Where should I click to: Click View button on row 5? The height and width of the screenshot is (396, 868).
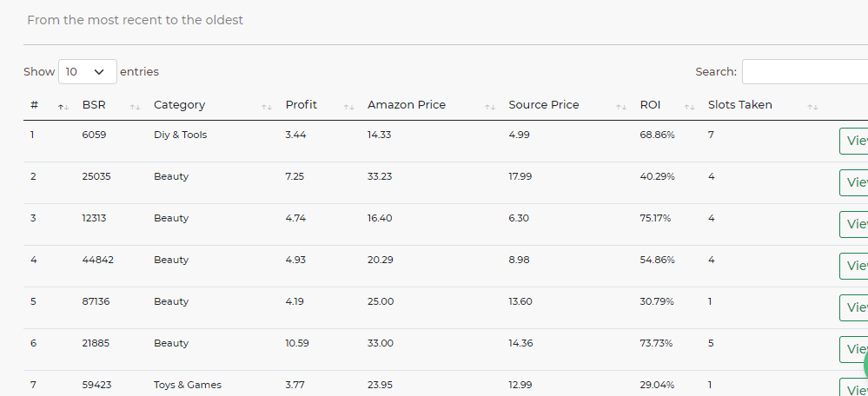[853, 307]
